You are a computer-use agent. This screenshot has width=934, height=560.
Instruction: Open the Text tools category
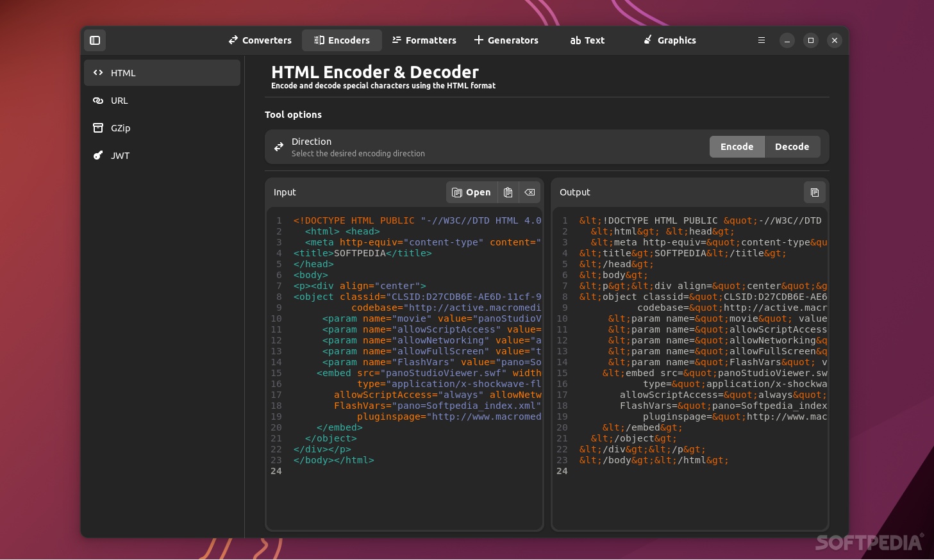coord(587,40)
